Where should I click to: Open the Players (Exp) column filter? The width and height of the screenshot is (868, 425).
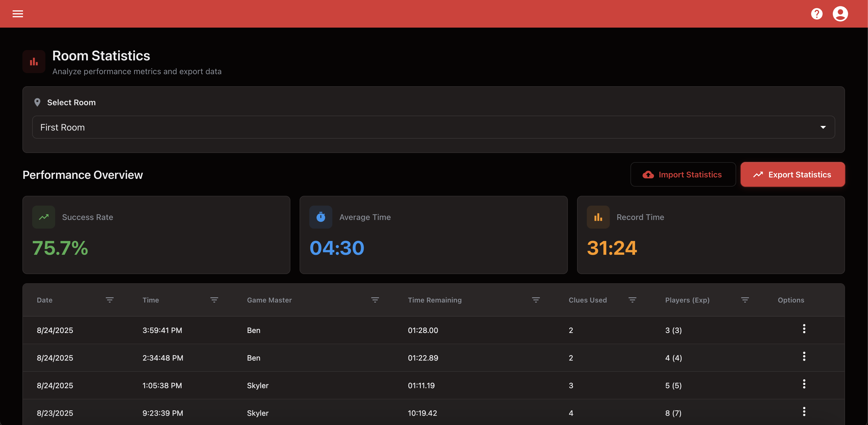745,300
